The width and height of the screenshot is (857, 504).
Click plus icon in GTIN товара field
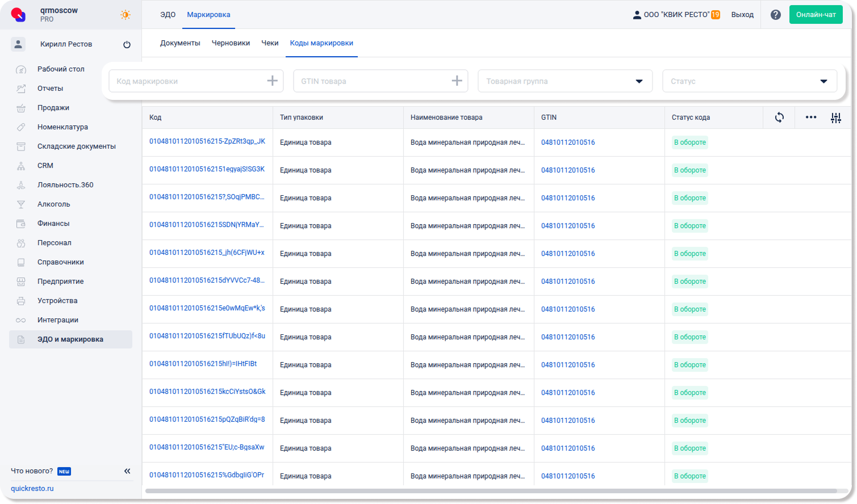coord(457,81)
